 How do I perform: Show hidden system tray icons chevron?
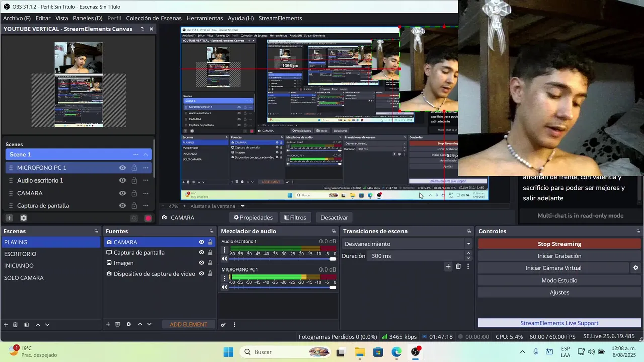pos(522,352)
